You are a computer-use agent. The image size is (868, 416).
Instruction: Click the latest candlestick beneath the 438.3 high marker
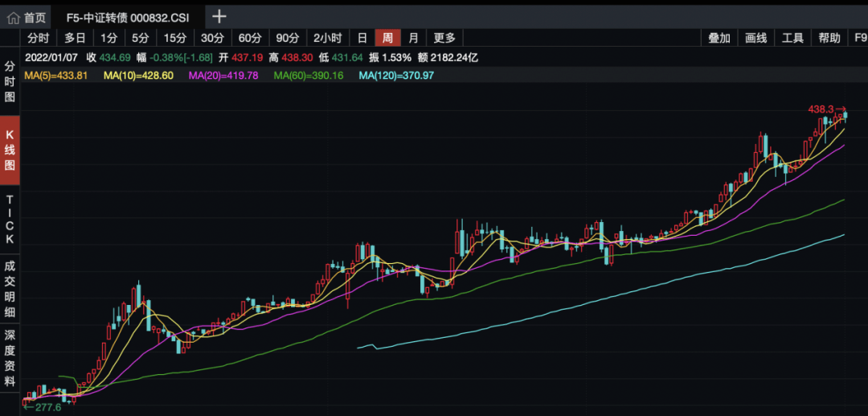(x=845, y=116)
